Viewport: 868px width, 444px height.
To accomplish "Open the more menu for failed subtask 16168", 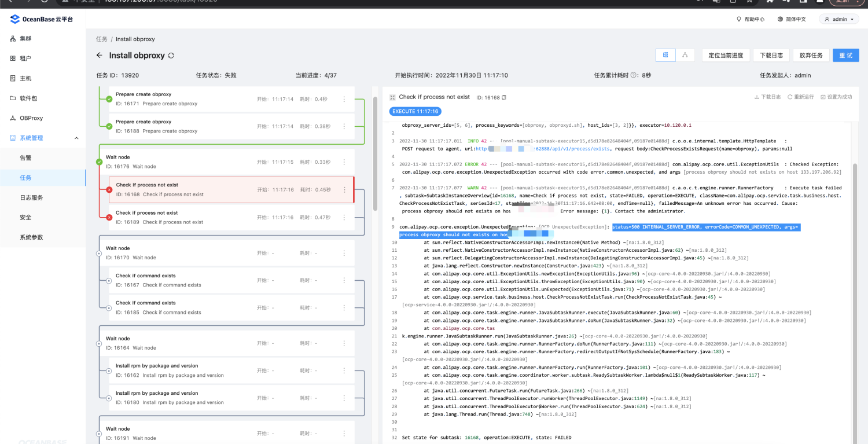I will pyautogui.click(x=344, y=190).
